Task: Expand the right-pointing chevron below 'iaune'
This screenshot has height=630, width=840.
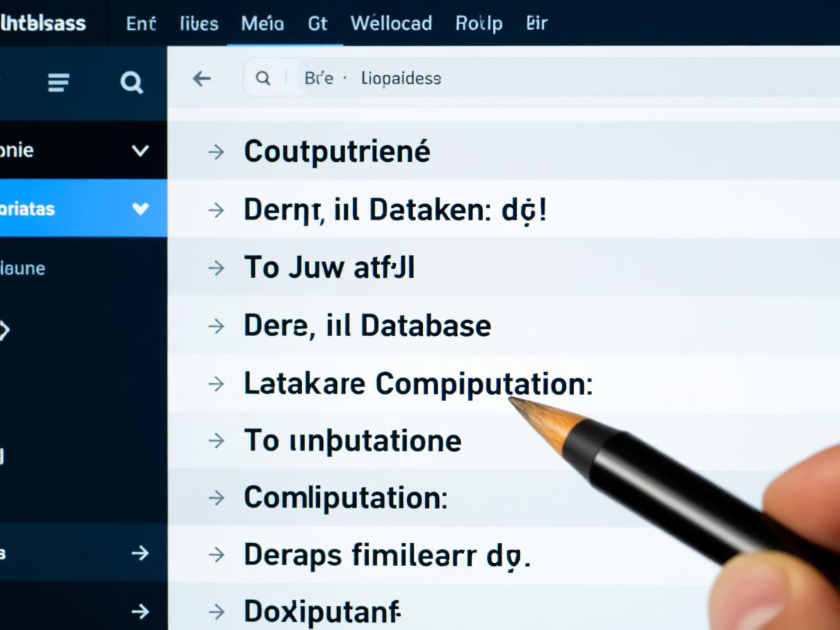Action: (x=4, y=330)
